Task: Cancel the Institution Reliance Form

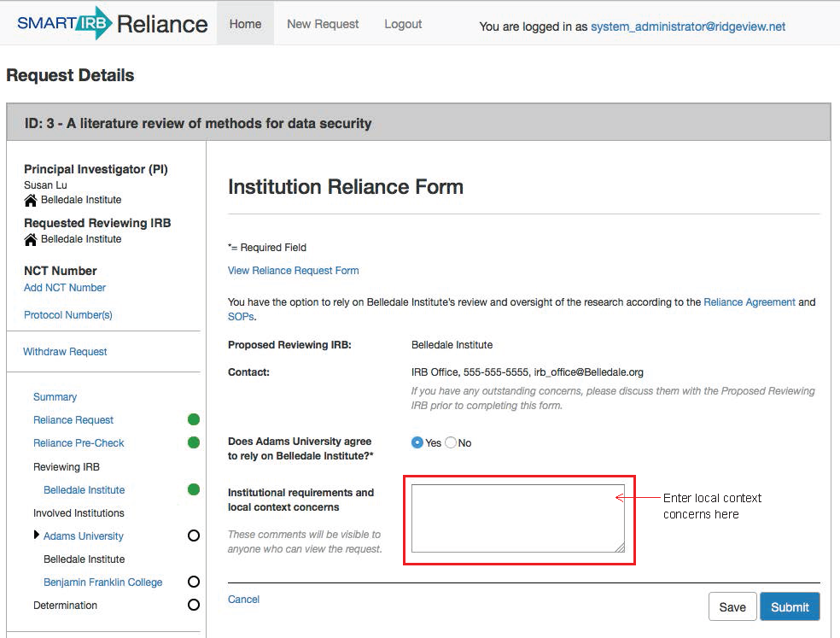Action: tap(244, 599)
